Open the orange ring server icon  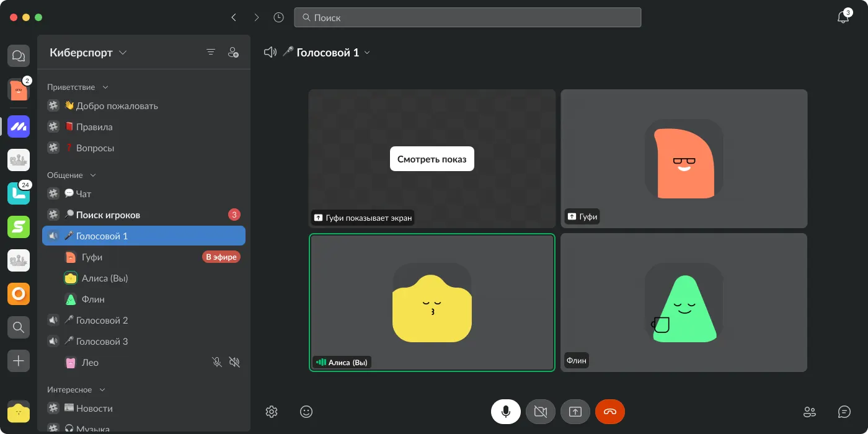pyautogui.click(x=19, y=293)
